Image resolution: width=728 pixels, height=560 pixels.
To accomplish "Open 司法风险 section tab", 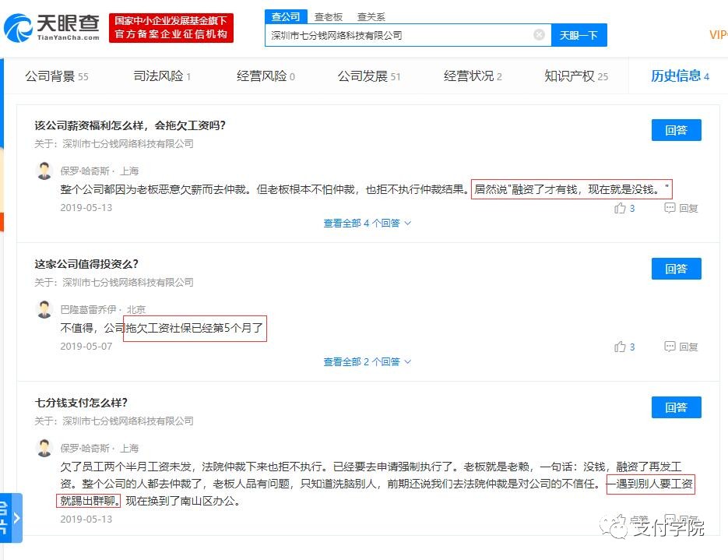I will pyautogui.click(x=162, y=76).
